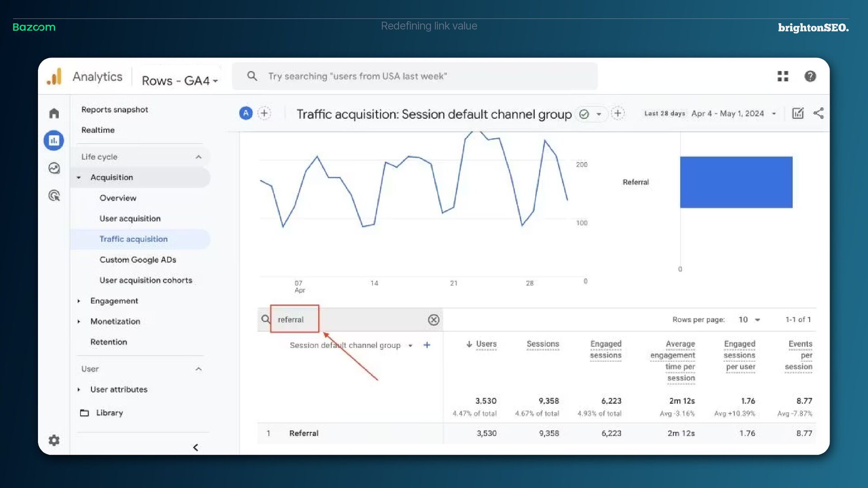This screenshot has width=868, height=488.
Task: Click the Reports icon in left rail
Action: coord(54,141)
